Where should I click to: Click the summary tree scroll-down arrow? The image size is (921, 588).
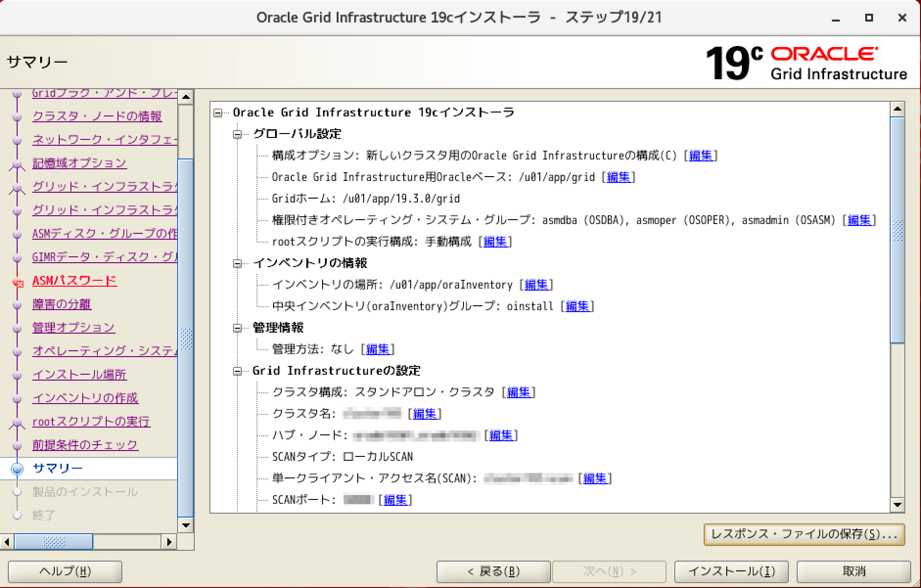(x=898, y=505)
